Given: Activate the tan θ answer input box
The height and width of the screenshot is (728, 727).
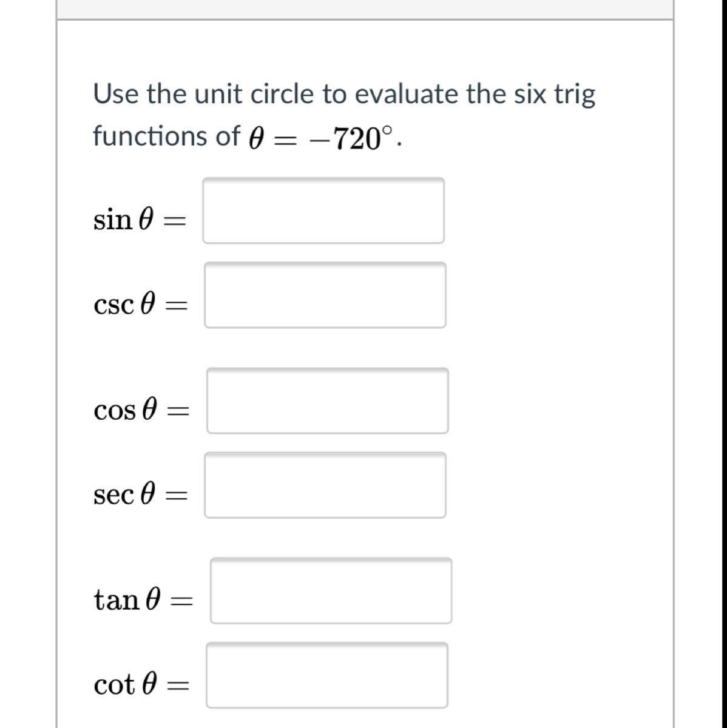Looking at the screenshot, I should (x=331, y=591).
